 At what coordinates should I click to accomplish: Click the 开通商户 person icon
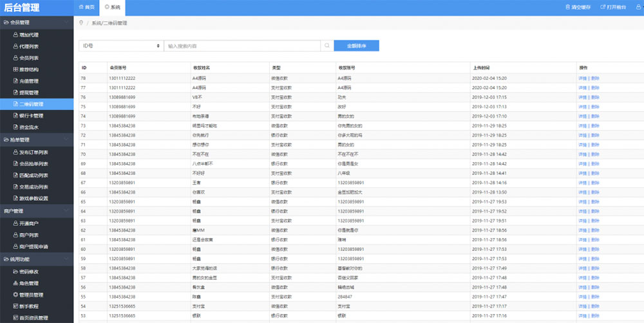[15, 223]
